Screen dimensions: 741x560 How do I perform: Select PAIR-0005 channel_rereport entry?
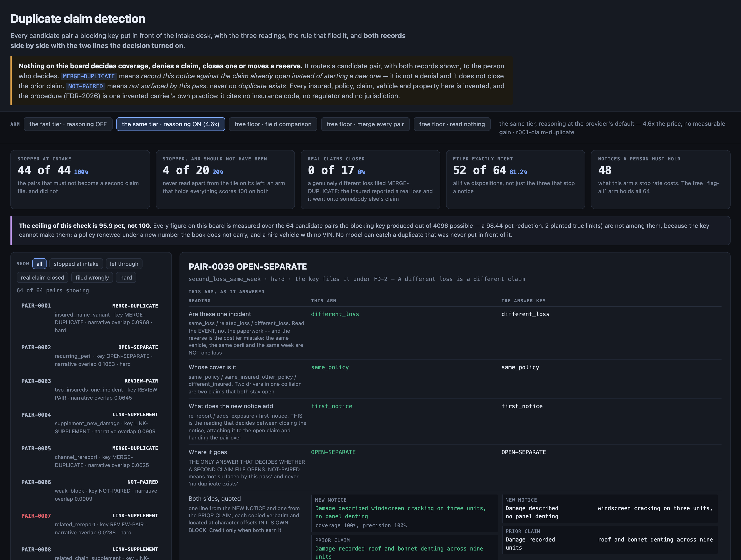click(x=90, y=457)
